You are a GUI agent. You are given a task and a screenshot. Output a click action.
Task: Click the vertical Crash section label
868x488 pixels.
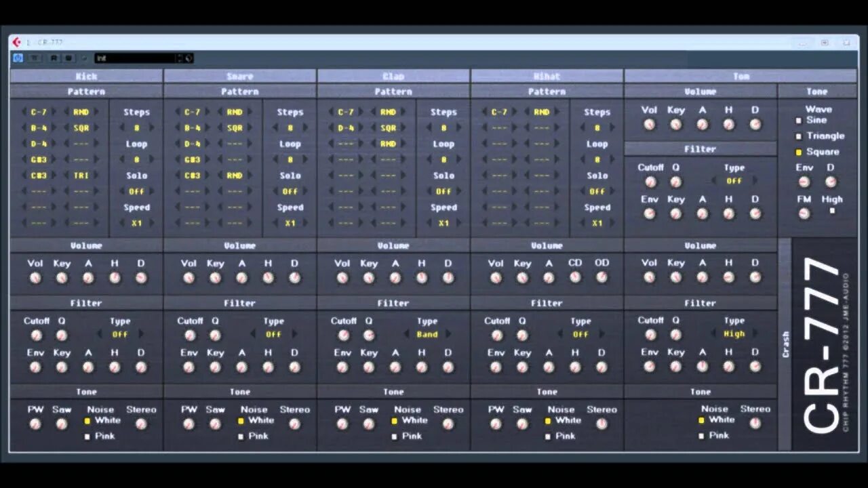pyautogui.click(x=785, y=344)
